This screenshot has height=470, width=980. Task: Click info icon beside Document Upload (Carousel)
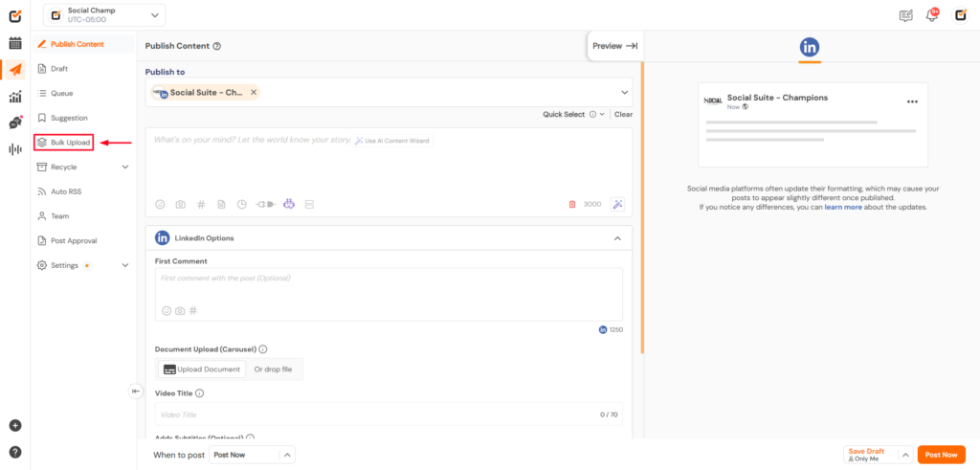coord(263,349)
